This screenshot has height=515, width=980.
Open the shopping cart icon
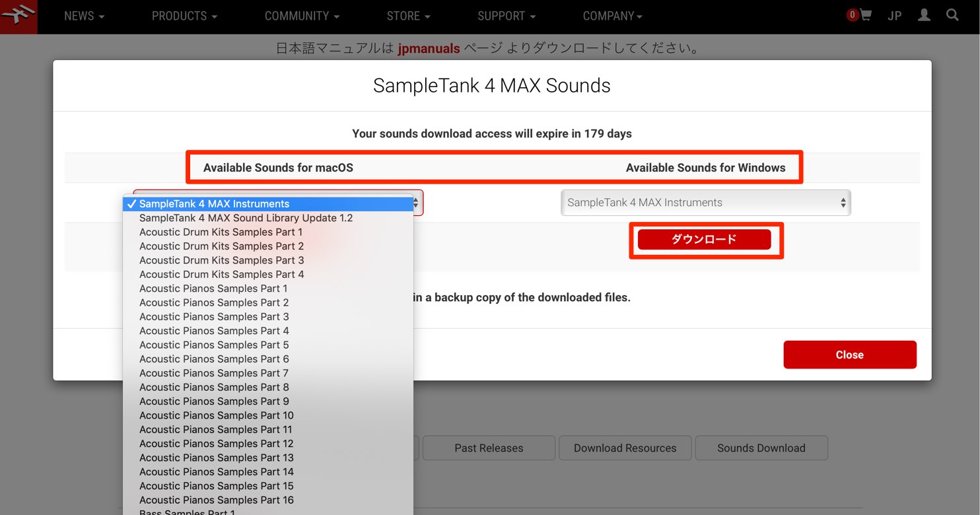865,15
